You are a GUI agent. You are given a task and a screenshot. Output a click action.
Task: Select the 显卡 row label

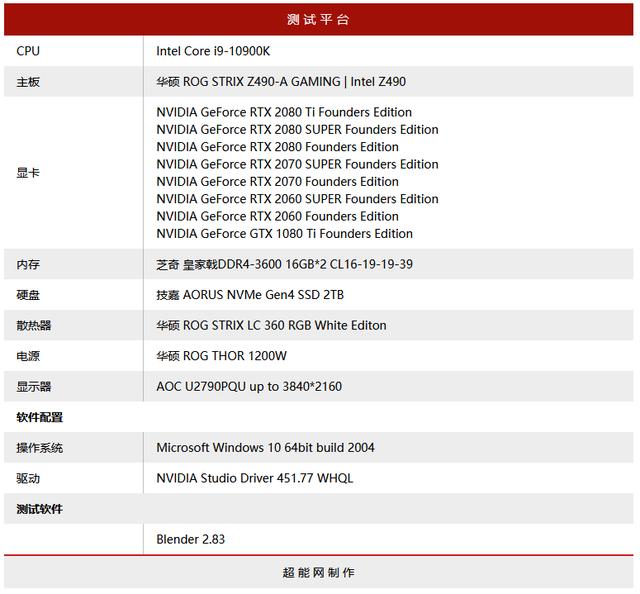[x=28, y=173]
